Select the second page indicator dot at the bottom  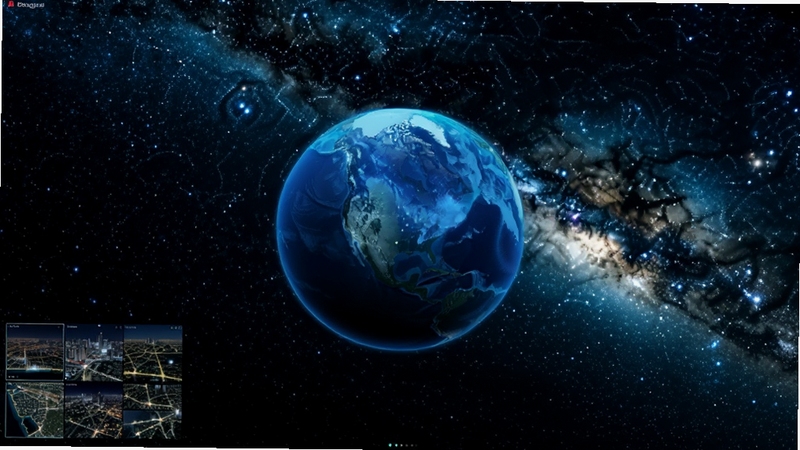click(396, 445)
